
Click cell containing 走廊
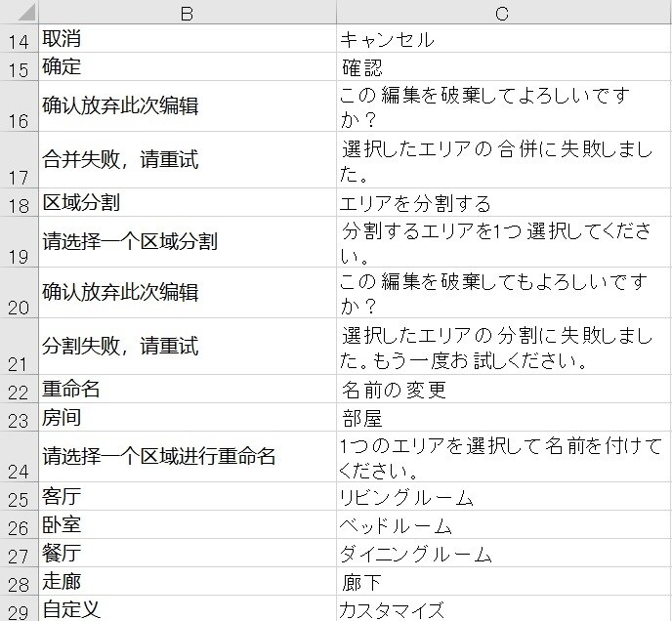(188, 581)
